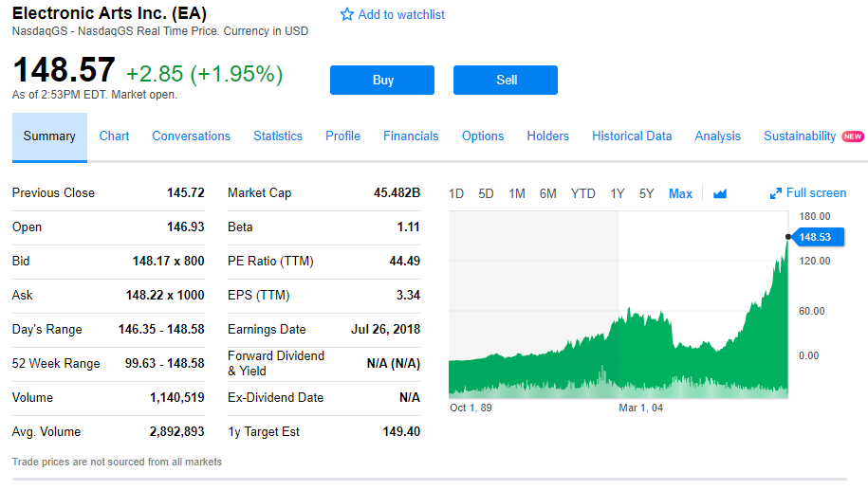View the Financials tab
Screen dimensions: 868x490
411,136
